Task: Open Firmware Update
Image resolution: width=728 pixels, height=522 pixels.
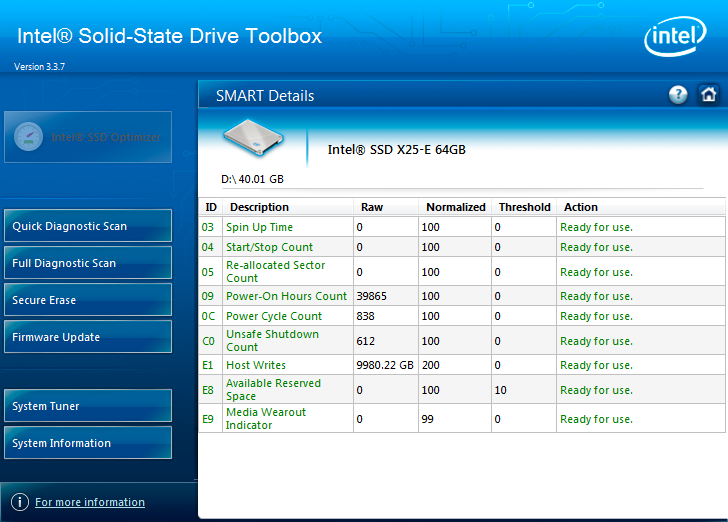Action: [x=88, y=337]
